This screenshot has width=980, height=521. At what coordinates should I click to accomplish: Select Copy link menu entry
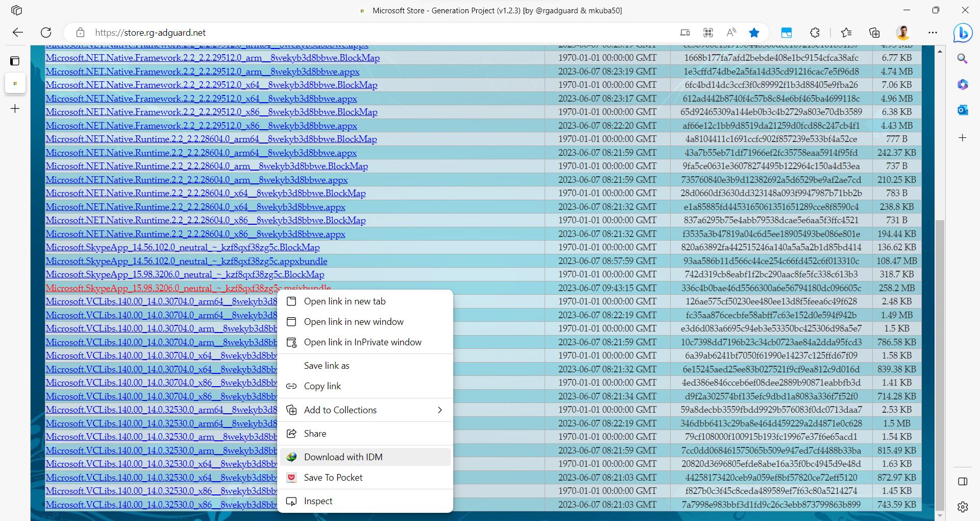[365, 386]
